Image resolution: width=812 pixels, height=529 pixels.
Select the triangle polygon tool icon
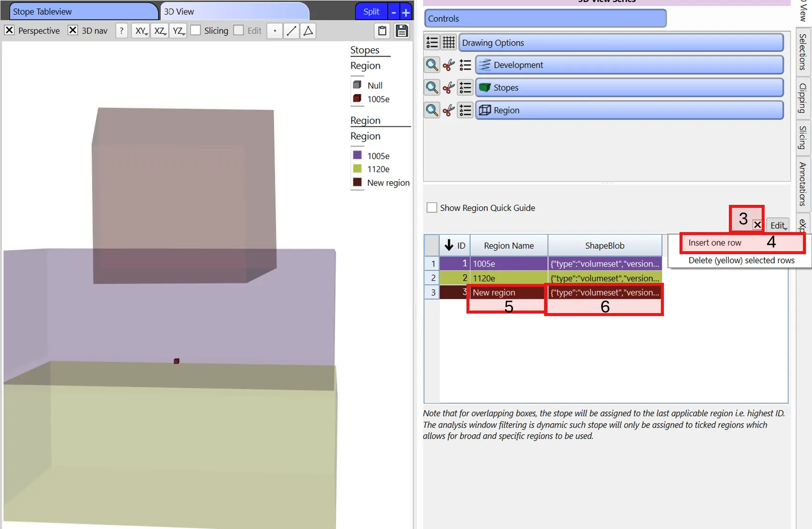(x=308, y=31)
